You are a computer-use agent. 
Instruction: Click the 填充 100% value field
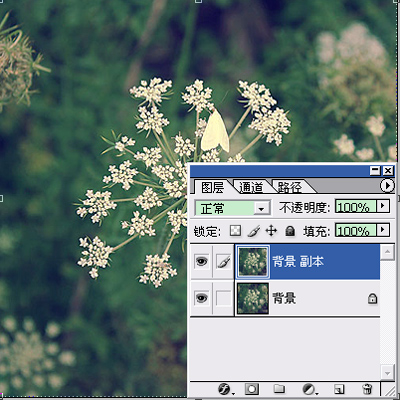coord(356,230)
